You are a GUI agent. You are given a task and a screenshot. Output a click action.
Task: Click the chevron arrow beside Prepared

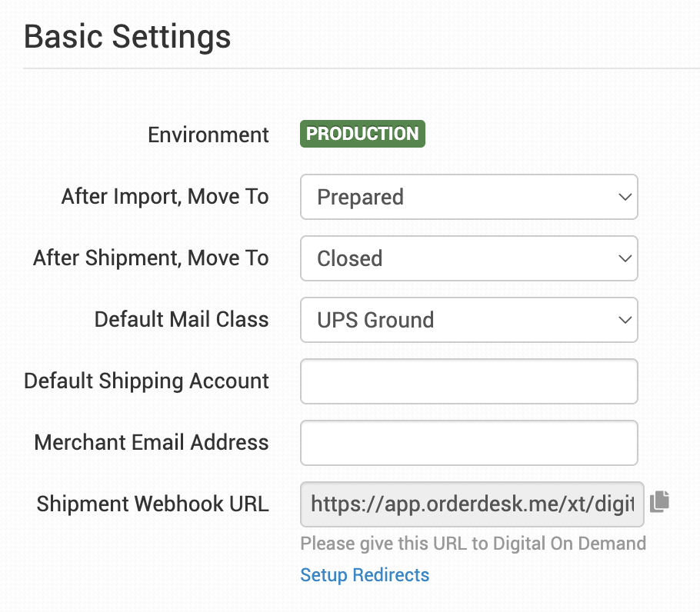click(624, 197)
